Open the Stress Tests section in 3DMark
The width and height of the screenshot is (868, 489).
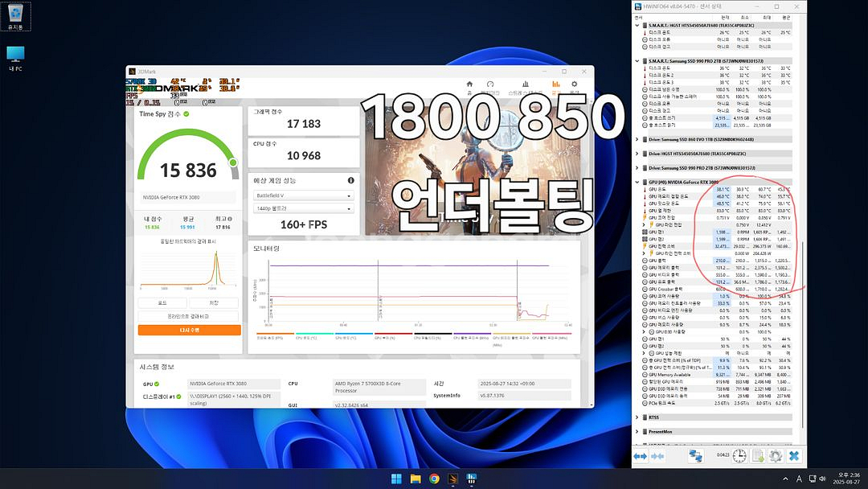coord(526,86)
